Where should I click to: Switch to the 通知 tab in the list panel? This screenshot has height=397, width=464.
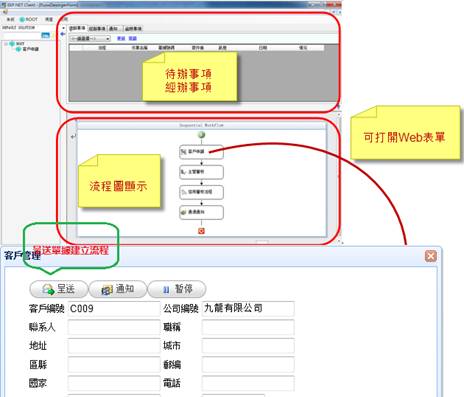(x=114, y=29)
